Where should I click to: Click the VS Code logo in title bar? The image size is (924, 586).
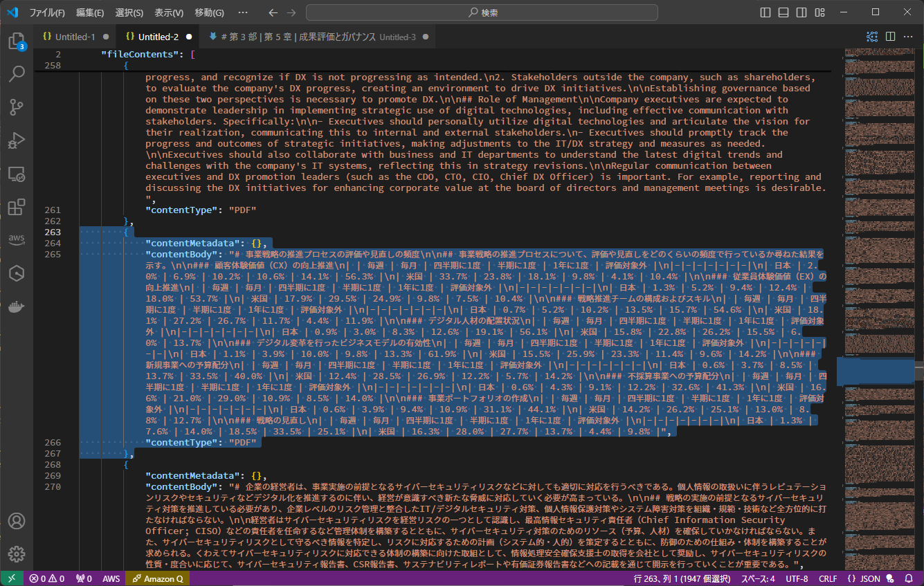(x=12, y=12)
